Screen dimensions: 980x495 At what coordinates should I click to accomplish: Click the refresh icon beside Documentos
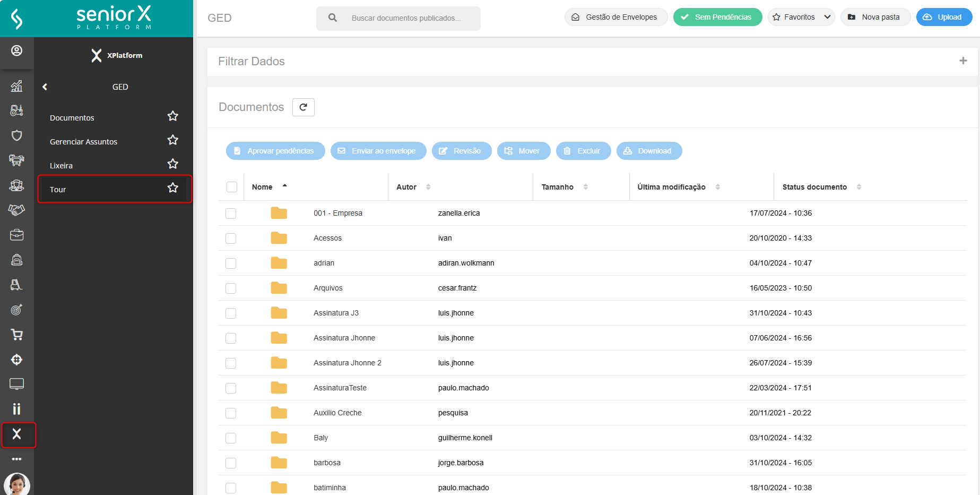coord(303,107)
